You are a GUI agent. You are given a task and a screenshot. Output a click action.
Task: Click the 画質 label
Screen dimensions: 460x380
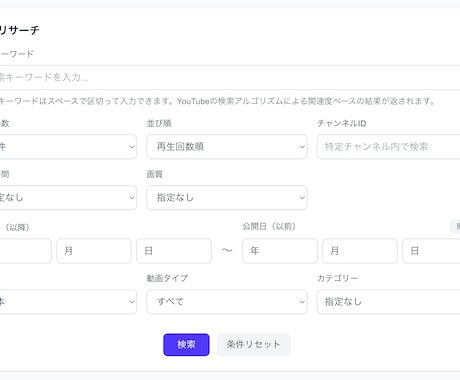155,174
